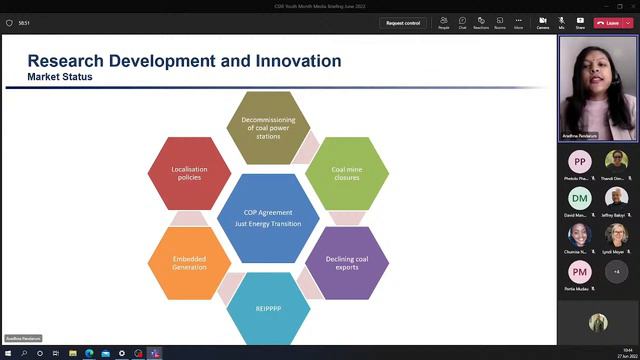Open Cortana from the taskbar
Image resolution: width=640 pixels, height=360 pixels.
(x=40, y=353)
